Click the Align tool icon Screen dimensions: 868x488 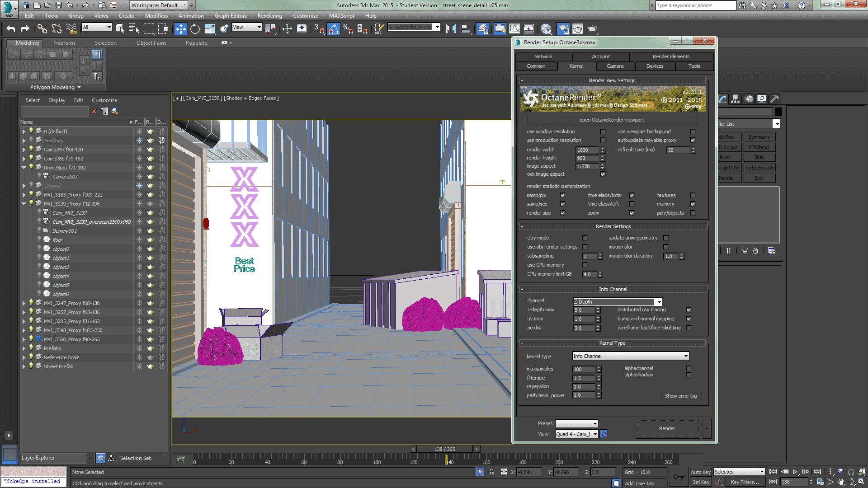click(465, 29)
